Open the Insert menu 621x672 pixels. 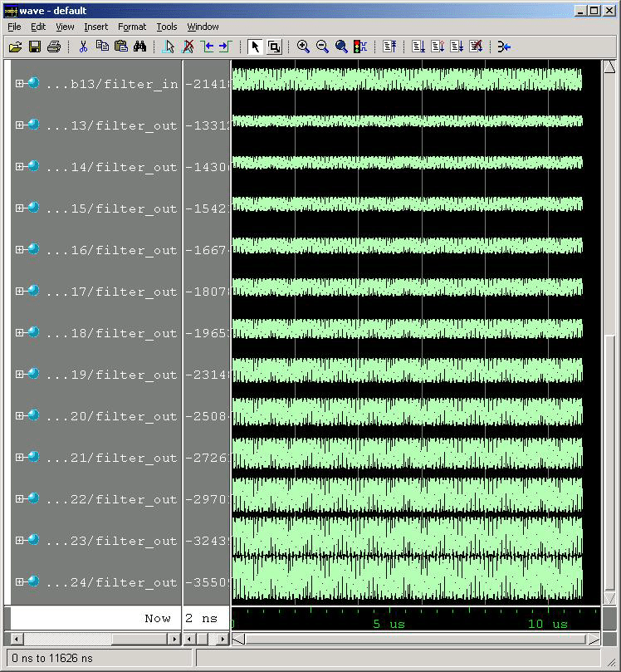pos(96,27)
